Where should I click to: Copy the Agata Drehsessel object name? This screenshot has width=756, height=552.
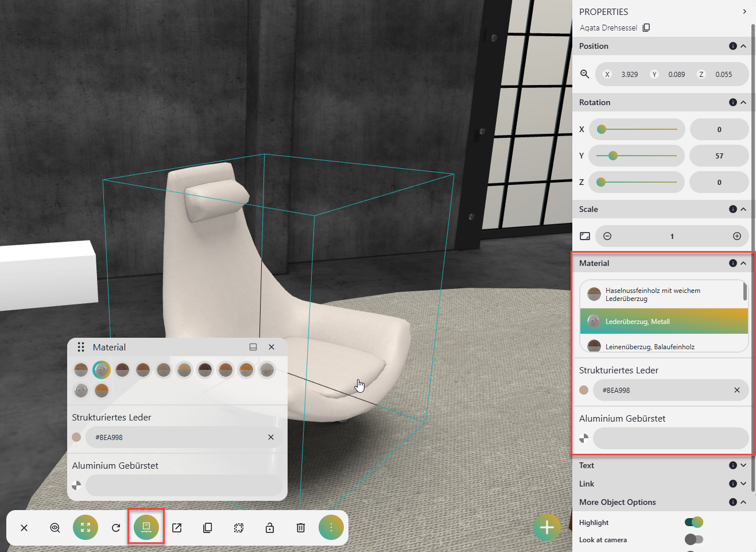[x=646, y=28]
